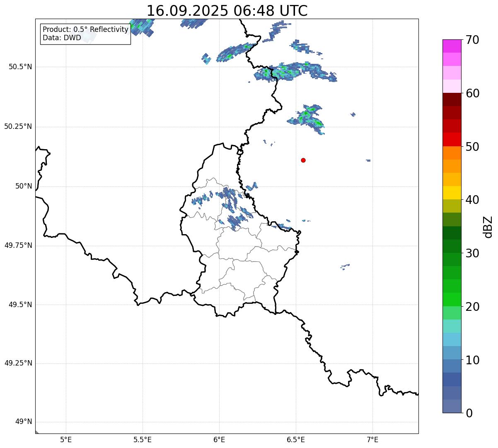Click the 50.5°N latitude label

pyautogui.click(x=20, y=67)
